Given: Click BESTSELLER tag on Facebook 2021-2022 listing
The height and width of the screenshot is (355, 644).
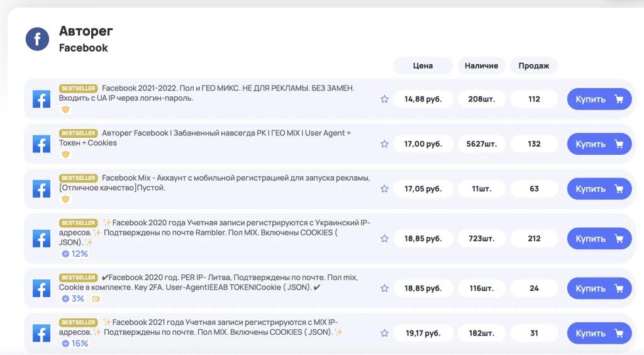Looking at the screenshot, I should coord(78,88).
